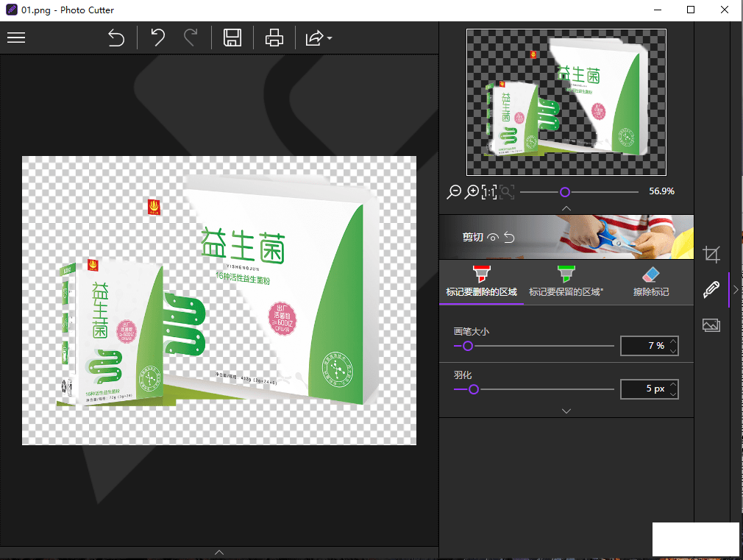Expand the share dropdown arrow

pyautogui.click(x=330, y=38)
